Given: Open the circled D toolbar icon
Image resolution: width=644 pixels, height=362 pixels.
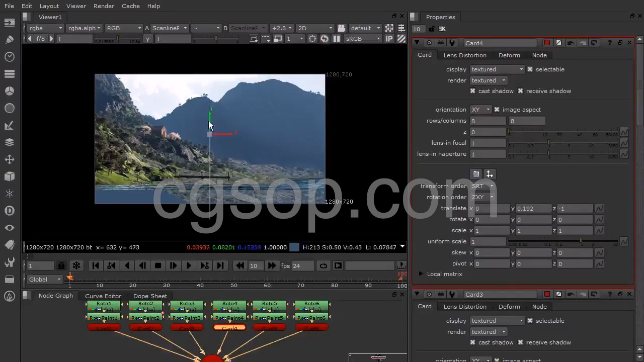Looking at the screenshot, I should (x=9, y=211).
